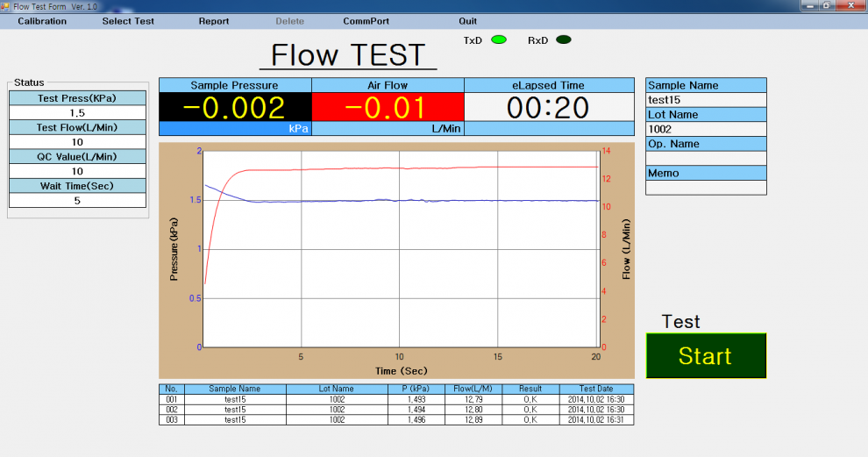This screenshot has height=457, width=868.
Task: Click the Result column header
Action: [x=530, y=389]
